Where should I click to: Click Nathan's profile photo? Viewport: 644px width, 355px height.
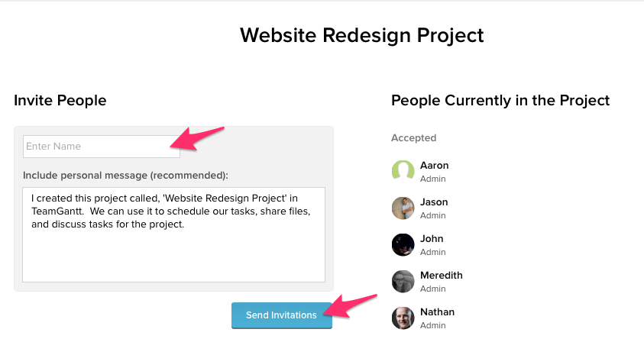[x=403, y=318]
